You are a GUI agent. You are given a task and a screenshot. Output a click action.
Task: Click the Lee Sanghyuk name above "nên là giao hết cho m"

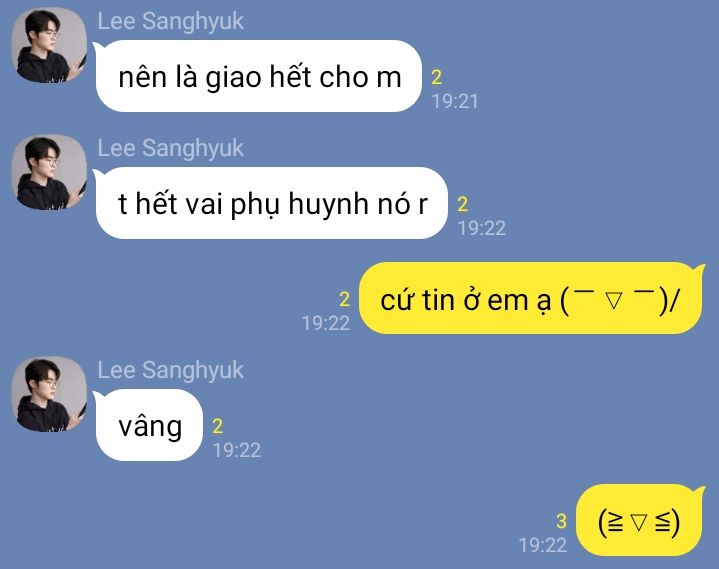click(170, 22)
